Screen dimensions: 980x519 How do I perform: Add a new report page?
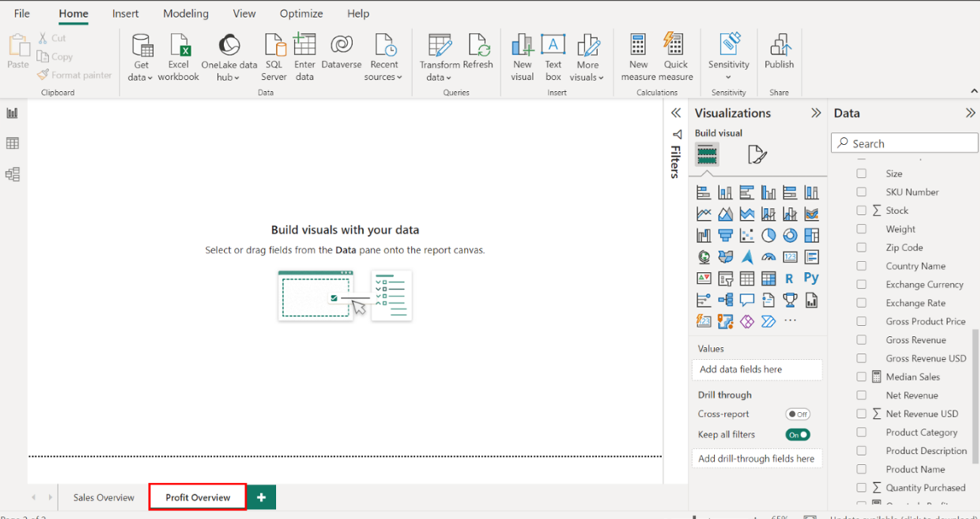(261, 497)
